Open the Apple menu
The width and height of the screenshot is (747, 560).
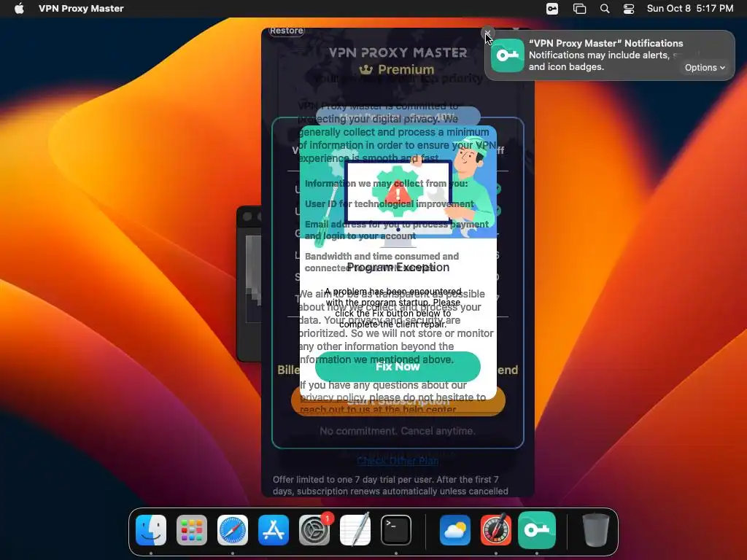tap(19, 9)
